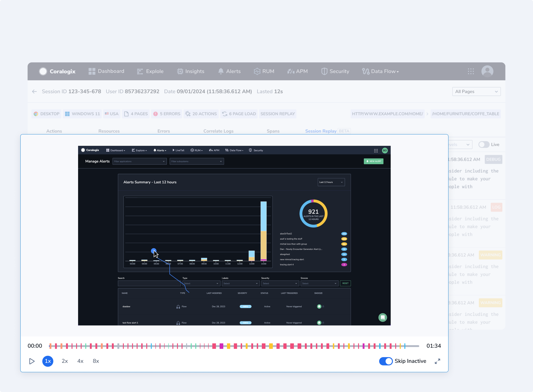Click the Search input field in replay

(x=149, y=283)
